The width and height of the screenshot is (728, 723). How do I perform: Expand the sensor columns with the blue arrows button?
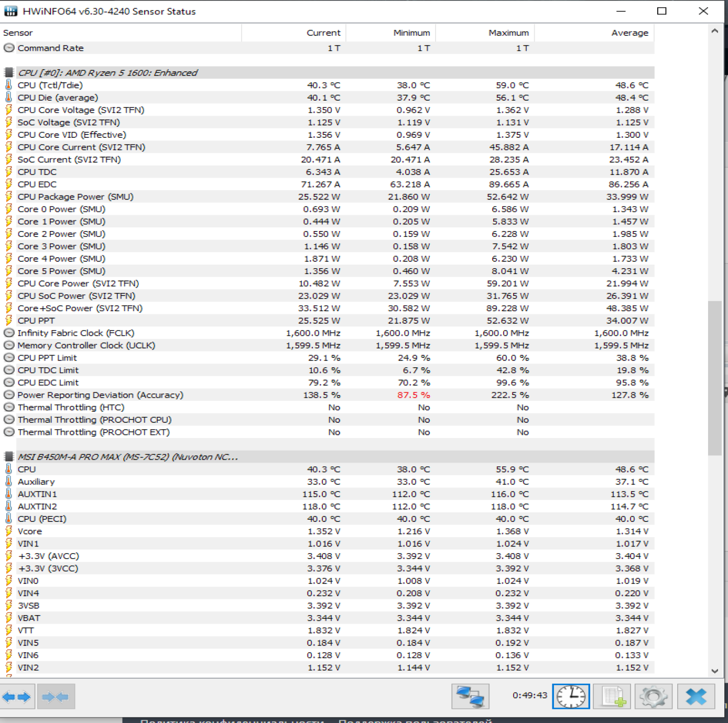coord(17,697)
